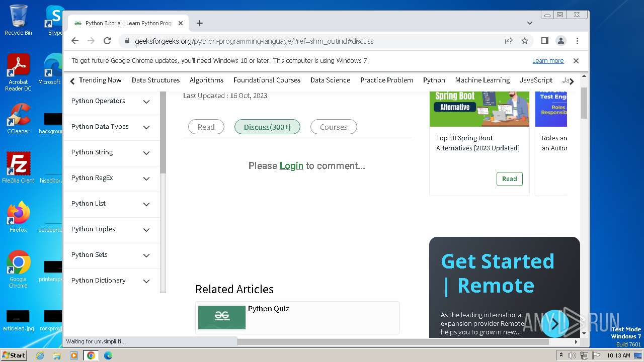644x362 pixels.
Task: Open the Foundational Courses menu item
Action: pos(267,80)
